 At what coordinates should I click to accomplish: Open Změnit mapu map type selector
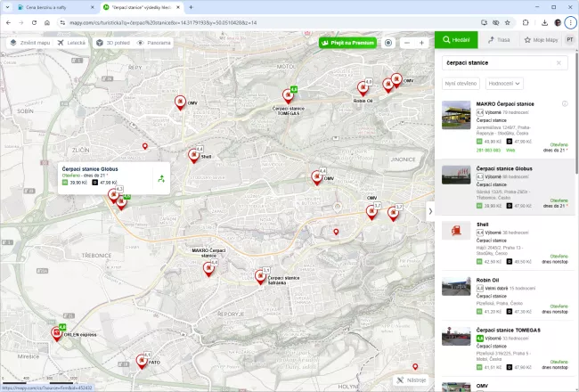(x=29, y=42)
